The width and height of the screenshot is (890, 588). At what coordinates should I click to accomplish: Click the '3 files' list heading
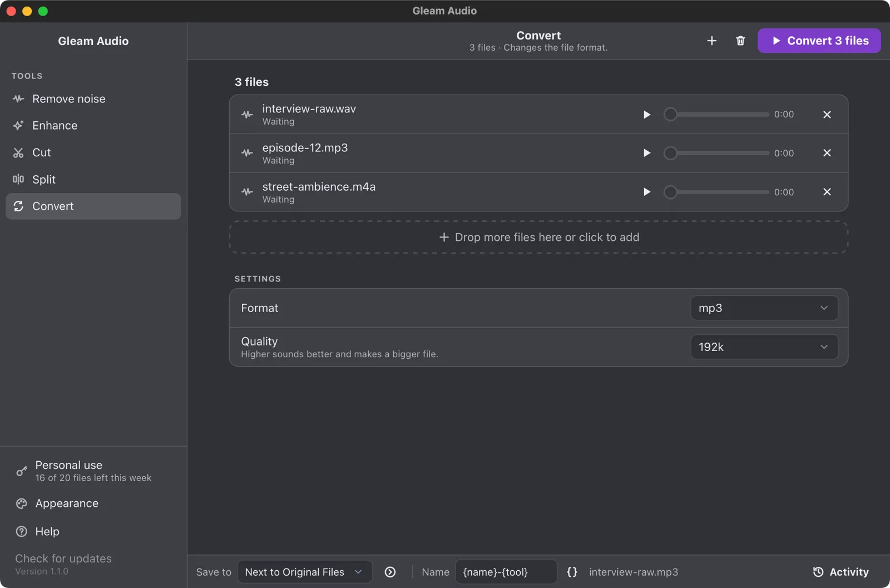251,82
